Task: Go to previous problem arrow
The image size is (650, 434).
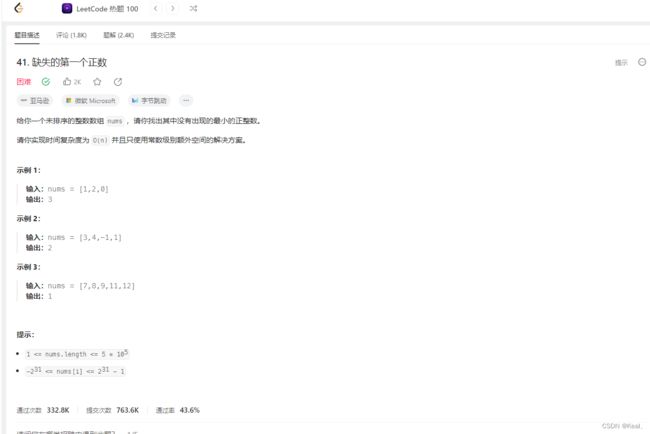Action: tap(155, 8)
